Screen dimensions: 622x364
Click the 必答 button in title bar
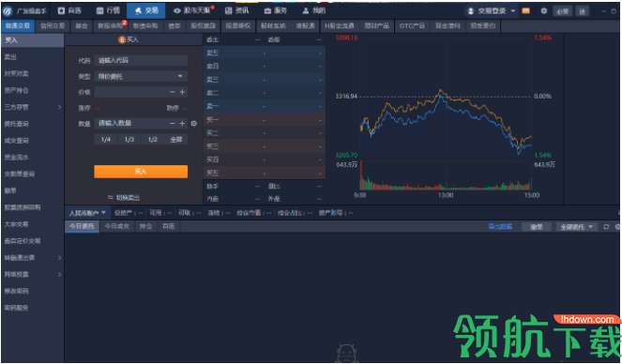click(563, 11)
